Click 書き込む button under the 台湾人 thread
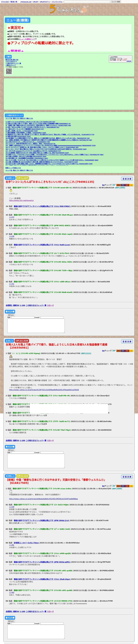 pyautogui.click(x=11, y=450)
